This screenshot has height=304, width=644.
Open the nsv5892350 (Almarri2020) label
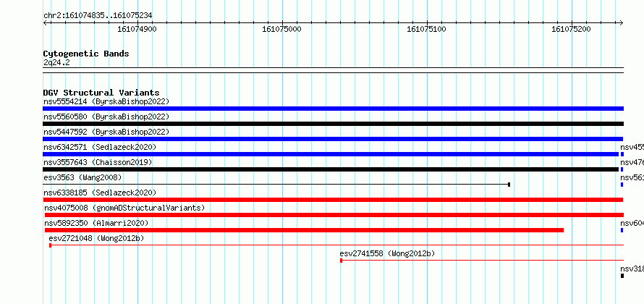[x=96, y=223]
